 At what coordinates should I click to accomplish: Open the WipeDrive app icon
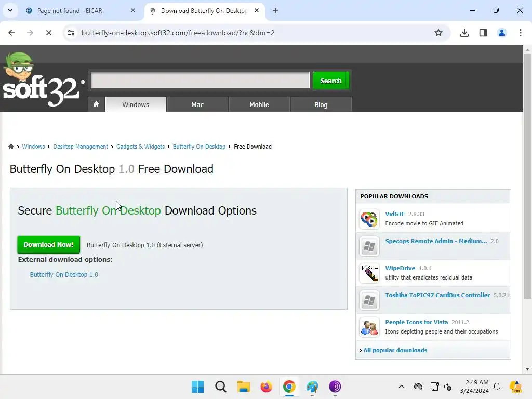[x=369, y=273]
